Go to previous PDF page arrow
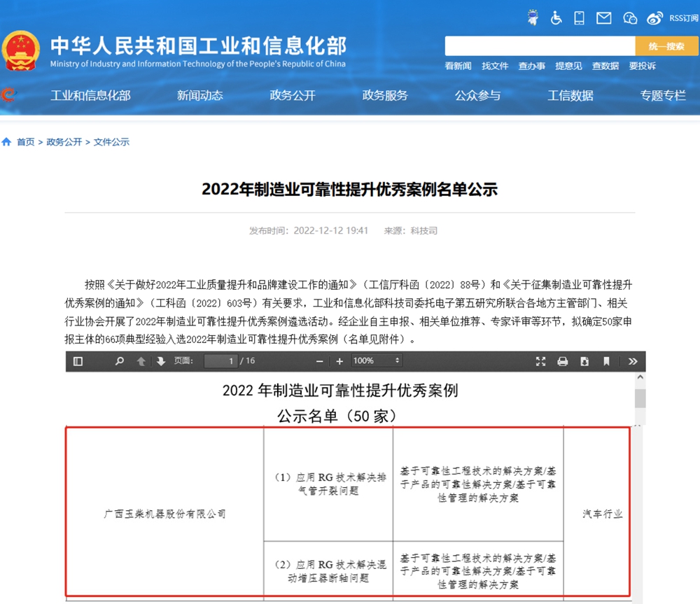Image resolution: width=700 pixels, height=604 pixels. [141, 361]
